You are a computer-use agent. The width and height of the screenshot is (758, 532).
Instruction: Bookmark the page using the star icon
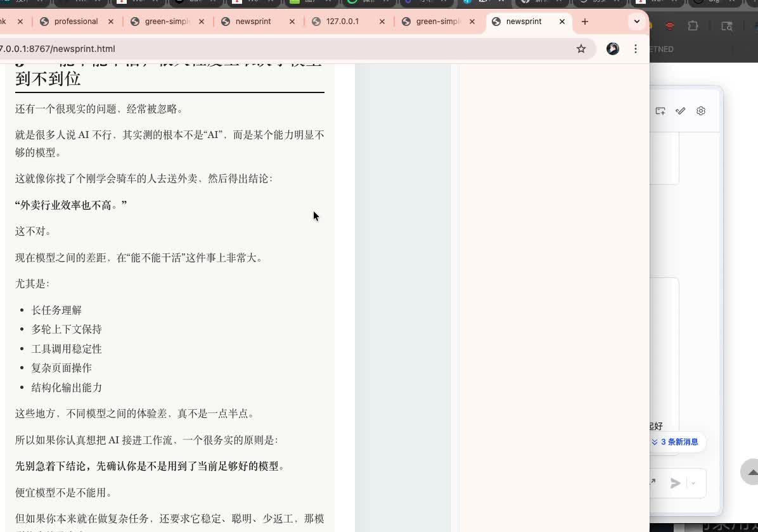coord(581,48)
